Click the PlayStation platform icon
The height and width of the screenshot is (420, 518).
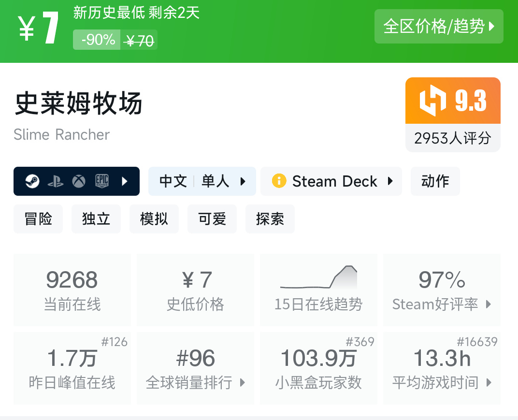[x=56, y=182]
